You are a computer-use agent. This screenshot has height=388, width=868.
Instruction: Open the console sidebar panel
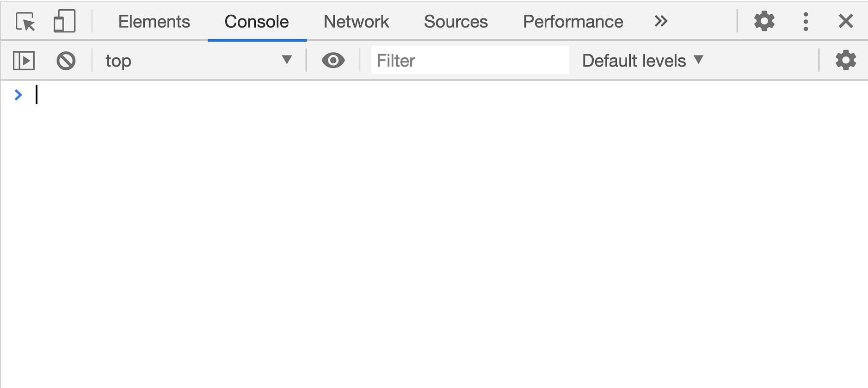click(x=24, y=60)
